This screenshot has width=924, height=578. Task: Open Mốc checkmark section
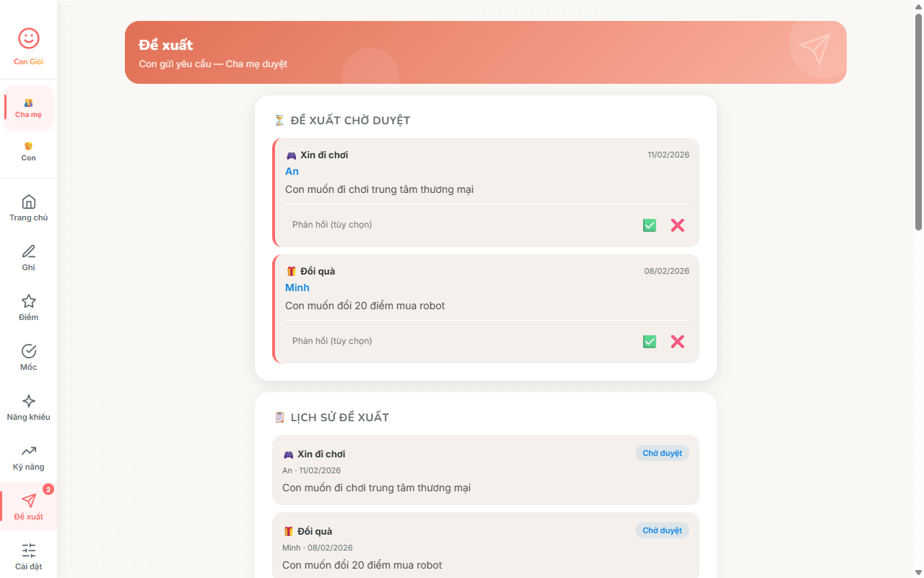pyautogui.click(x=29, y=357)
